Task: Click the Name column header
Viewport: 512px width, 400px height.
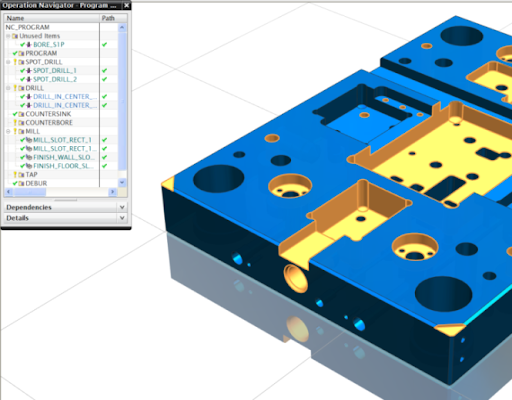Action: [x=52, y=18]
